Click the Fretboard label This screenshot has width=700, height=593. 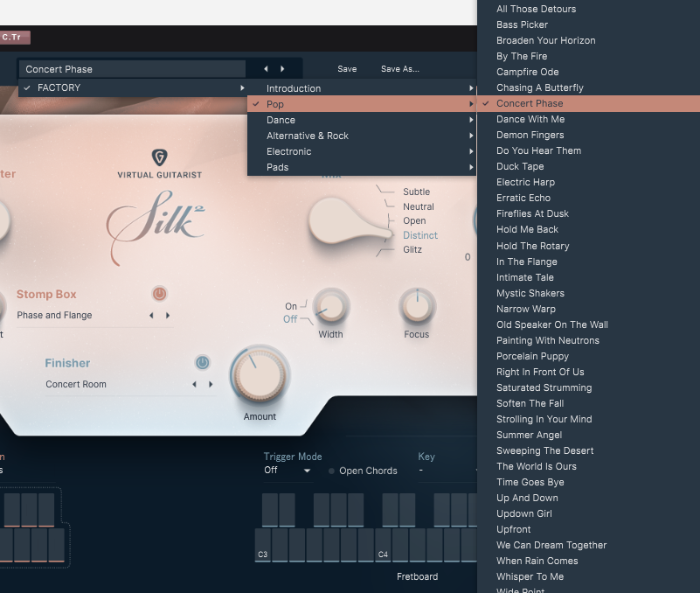click(x=417, y=577)
